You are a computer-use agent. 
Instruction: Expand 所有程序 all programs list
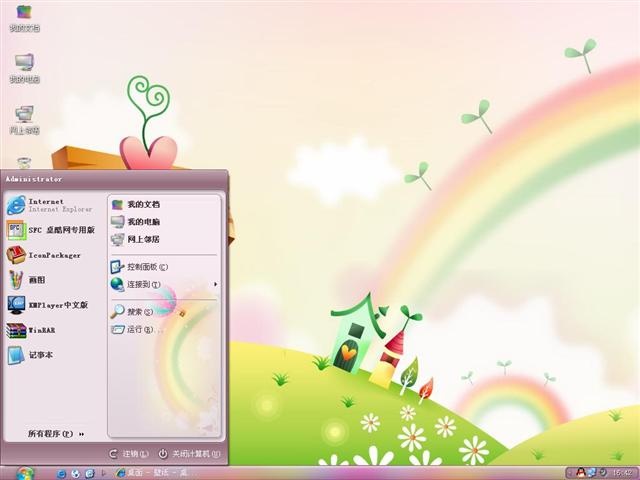coord(56,433)
